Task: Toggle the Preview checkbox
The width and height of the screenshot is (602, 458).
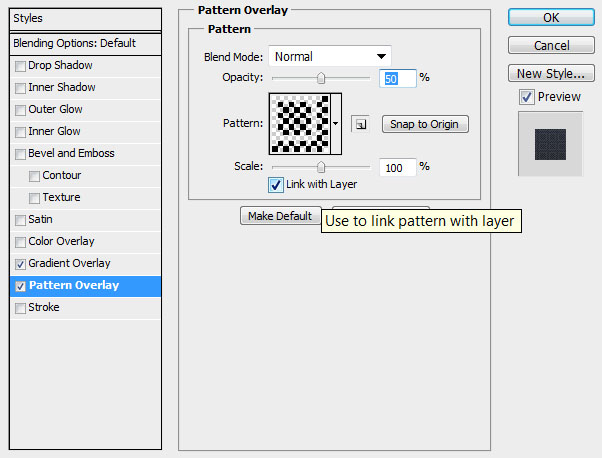Action: click(x=526, y=97)
